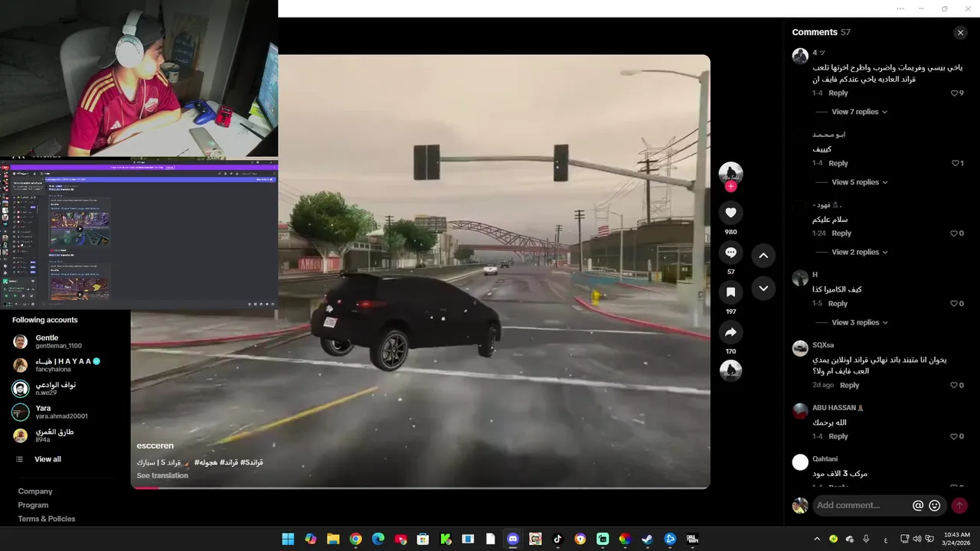Open Terms & Policies footer section
Image resolution: width=980 pixels, height=551 pixels.
[x=47, y=519]
